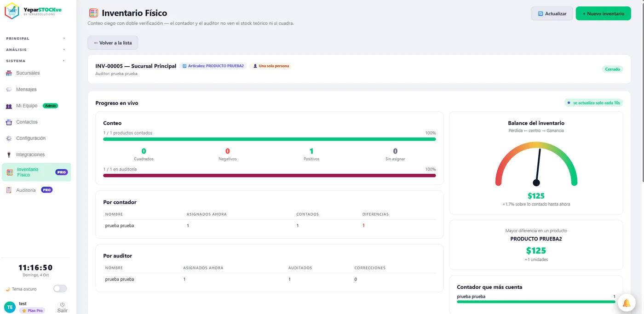Toggle the Tema oscuro switch

tap(60, 289)
